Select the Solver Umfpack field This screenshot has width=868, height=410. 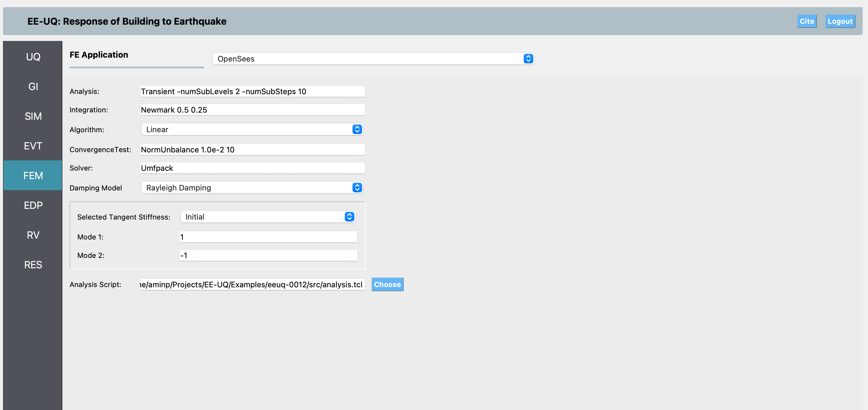pyautogui.click(x=252, y=168)
